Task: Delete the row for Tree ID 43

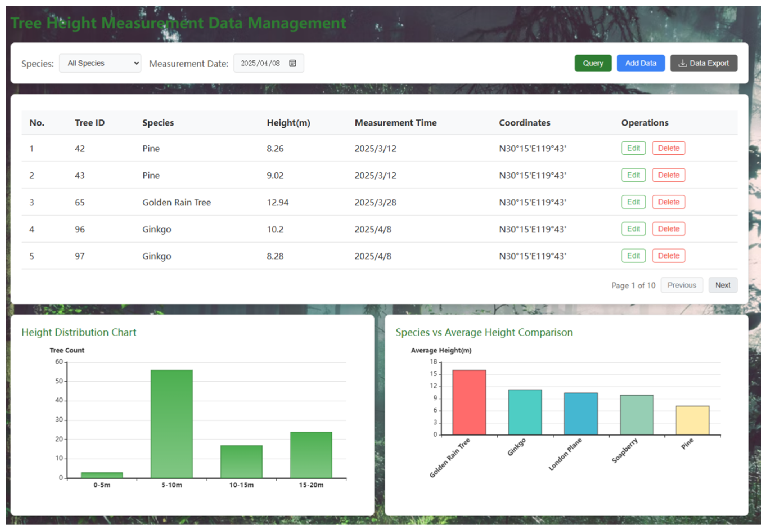Action: pos(668,175)
